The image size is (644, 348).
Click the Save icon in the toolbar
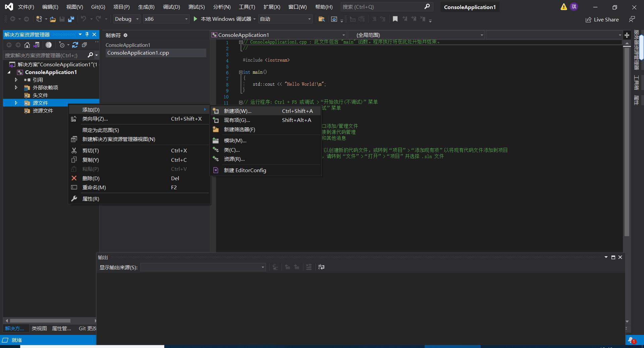[62, 19]
